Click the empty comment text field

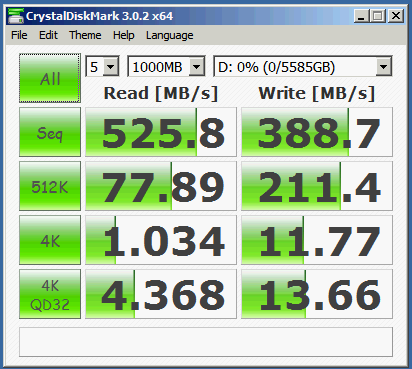[x=206, y=342]
